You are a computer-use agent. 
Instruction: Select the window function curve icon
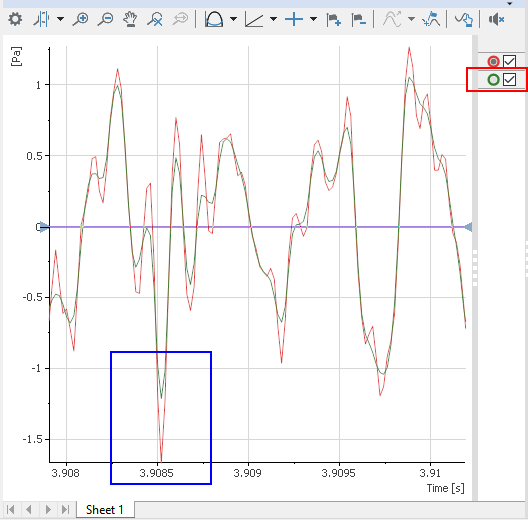point(214,19)
